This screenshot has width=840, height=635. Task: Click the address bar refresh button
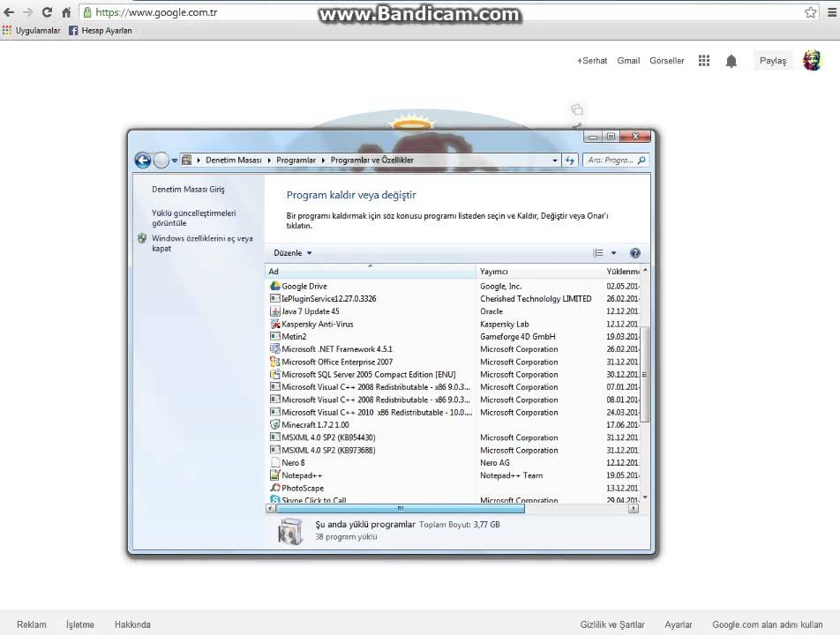569,161
